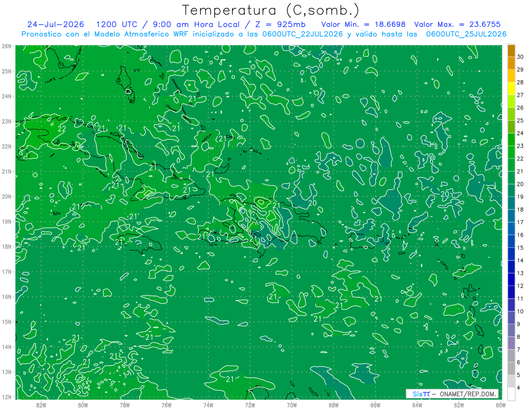Viewport: 532px width, 411px height.
Task: Click valid-until time '0600UTC_25JUL2026'
Action: (x=466, y=34)
